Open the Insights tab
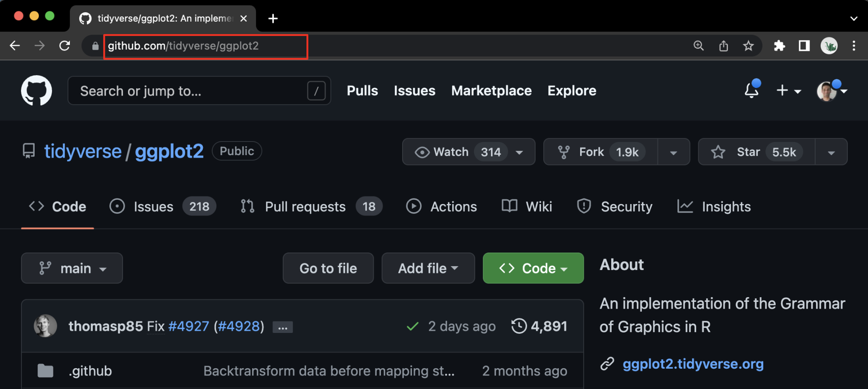The height and width of the screenshot is (389, 868). pos(714,206)
